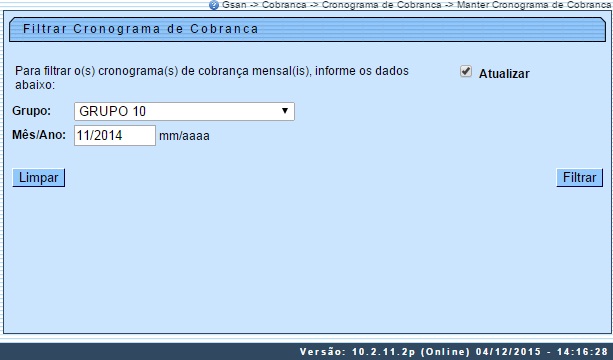Open the Grupo dropdown showing GRUPO 10

tap(184, 111)
